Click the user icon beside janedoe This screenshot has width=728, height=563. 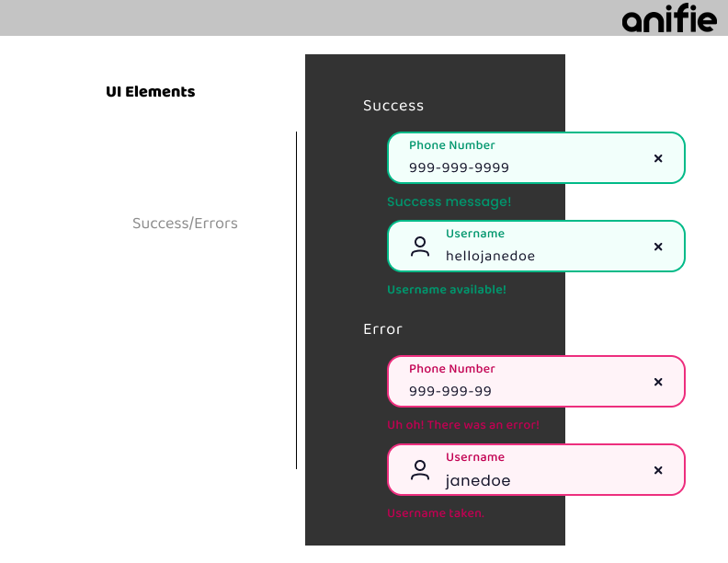[x=420, y=470]
